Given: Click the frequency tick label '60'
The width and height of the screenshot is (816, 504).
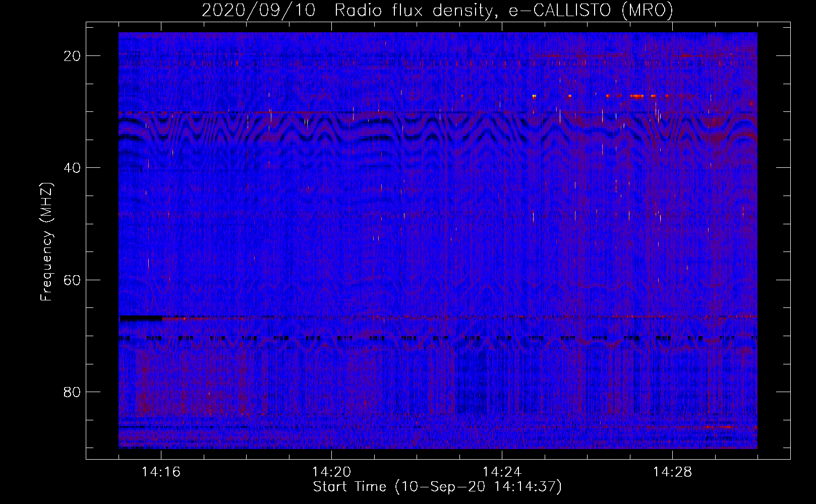Looking at the screenshot, I should pyautogui.click(x=73, y=280).
